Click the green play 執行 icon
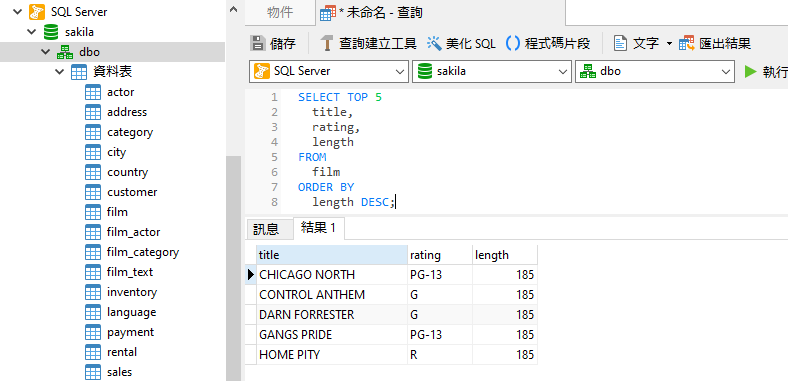 pos(750,71)
